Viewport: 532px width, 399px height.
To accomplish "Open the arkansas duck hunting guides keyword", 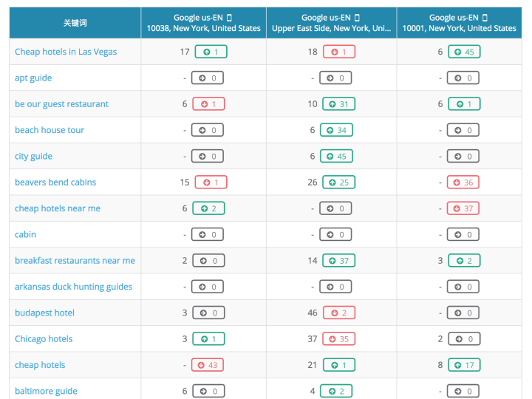I will [73, 287].
